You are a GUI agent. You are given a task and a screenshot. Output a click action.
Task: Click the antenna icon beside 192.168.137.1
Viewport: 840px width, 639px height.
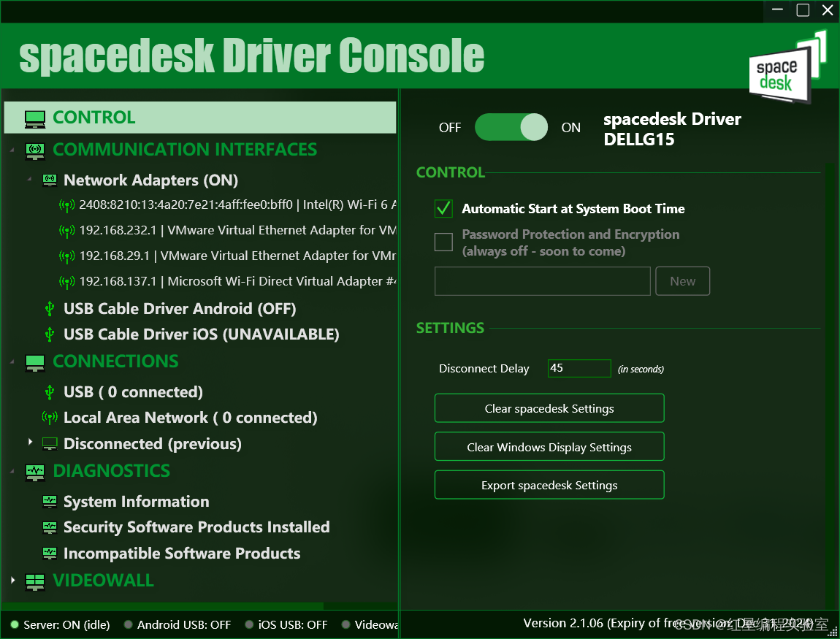[x=66, y=282]
